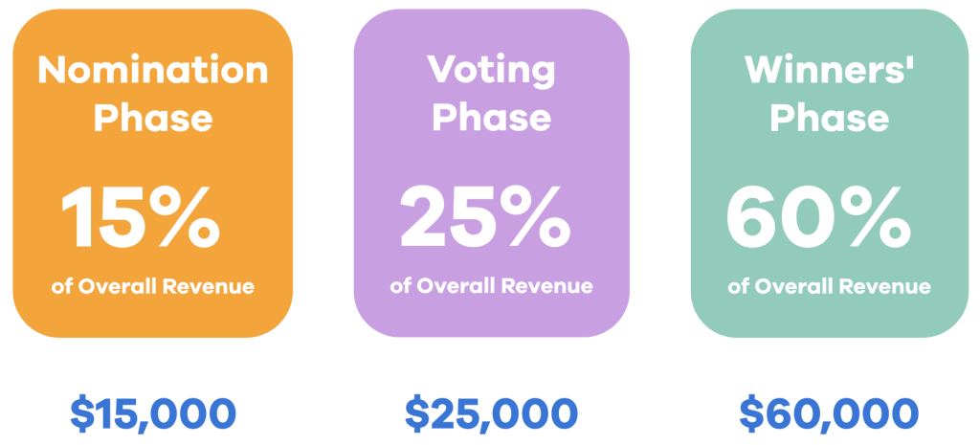The width and height of the screenshot is (980, 445).
Task: Click the blue $15,000 amount
Action: point(153,413)
